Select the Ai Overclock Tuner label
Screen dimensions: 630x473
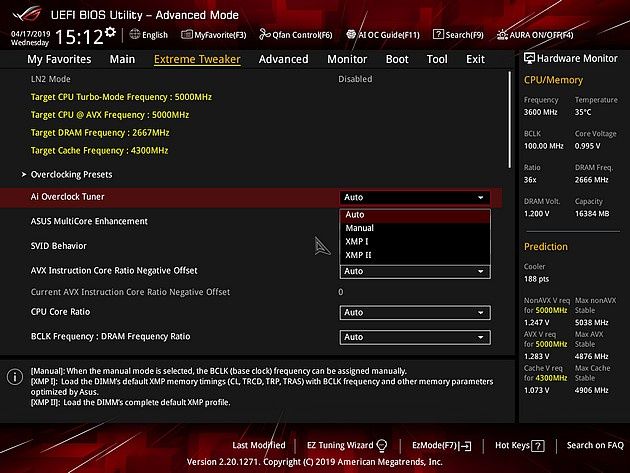(x=68, y=197)
